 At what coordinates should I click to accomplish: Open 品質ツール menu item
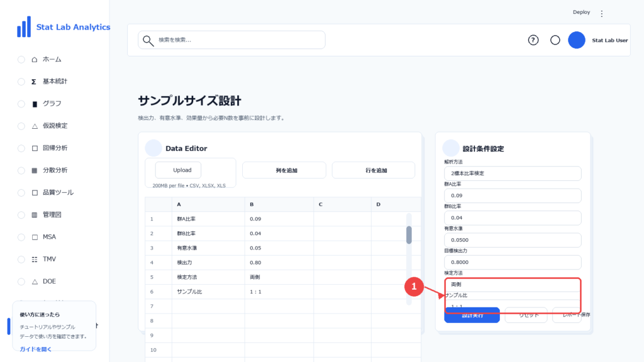tap(58, 192)
